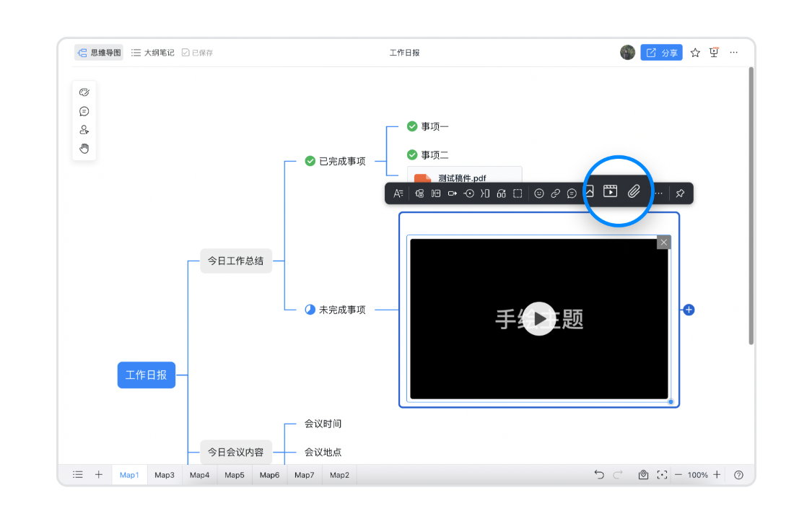Zoom in with plus button
The height and width of the screenshot is (524, 812).
point(717,474)
